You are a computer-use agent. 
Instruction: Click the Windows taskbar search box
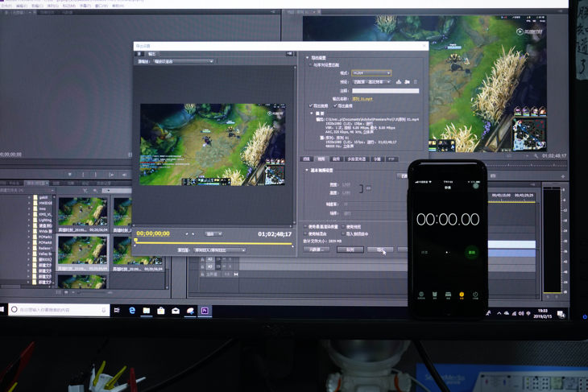coord(59,310)
